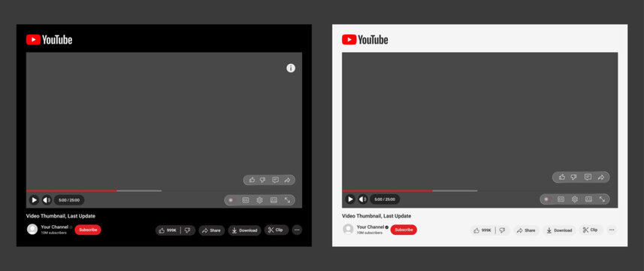Image resolution: width=644 pixels, height=271 pixels.
Task: Like the video (999K) in light mockup
Action: pos(482,230)
